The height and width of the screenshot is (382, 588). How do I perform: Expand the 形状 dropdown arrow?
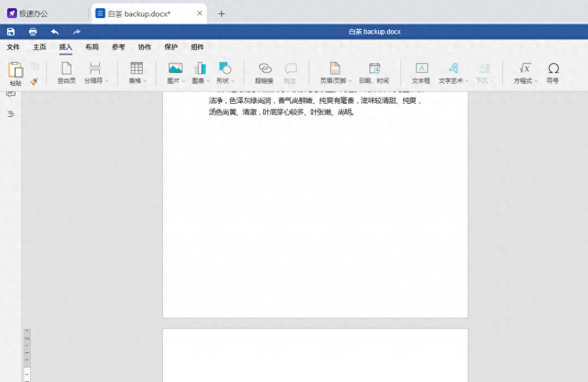pos(233,81)
